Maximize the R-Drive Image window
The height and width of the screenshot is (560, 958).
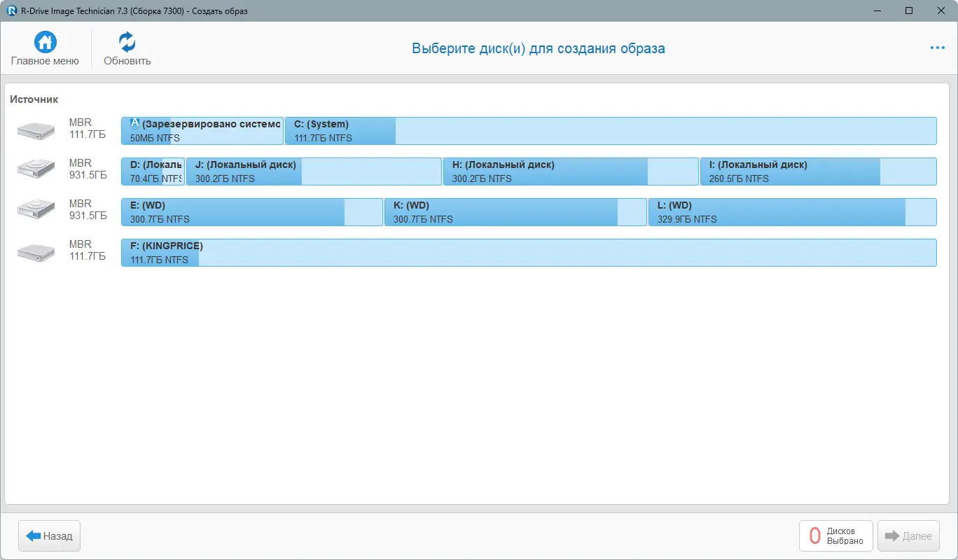909,10
